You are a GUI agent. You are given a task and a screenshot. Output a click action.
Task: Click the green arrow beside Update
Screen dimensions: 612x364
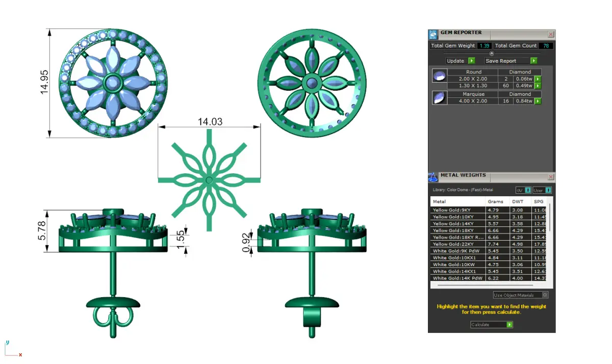472,61
